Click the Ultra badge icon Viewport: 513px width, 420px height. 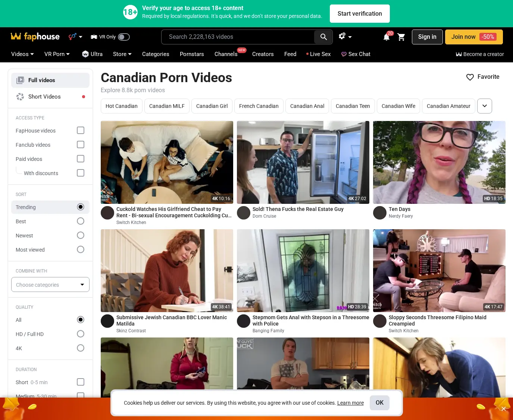click(x=85, y=54)
